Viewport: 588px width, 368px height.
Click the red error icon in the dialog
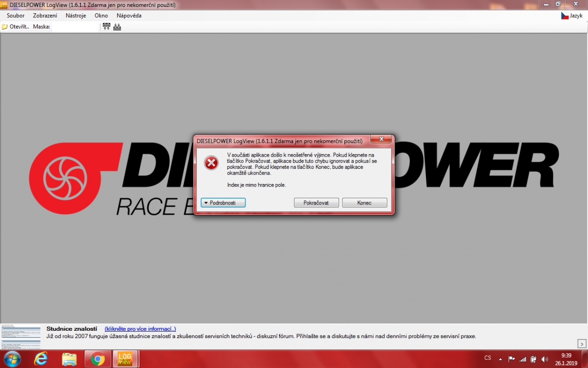[x=211, y=162]
